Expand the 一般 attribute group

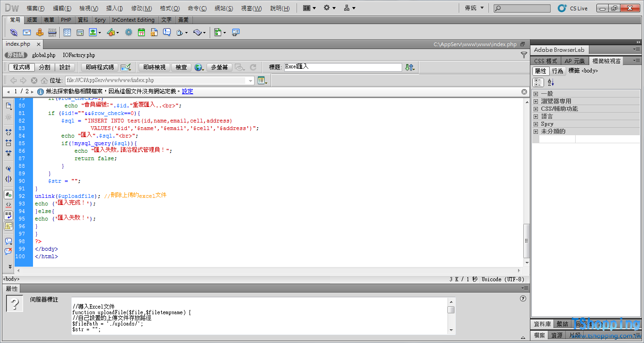(536, 94)
